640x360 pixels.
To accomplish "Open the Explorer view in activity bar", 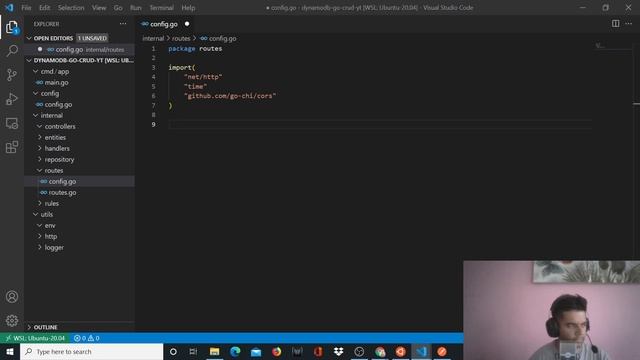I will click(x=12, y=27).
